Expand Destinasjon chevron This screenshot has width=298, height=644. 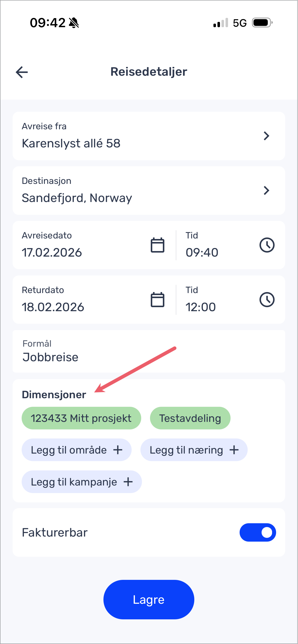[266, 190]
